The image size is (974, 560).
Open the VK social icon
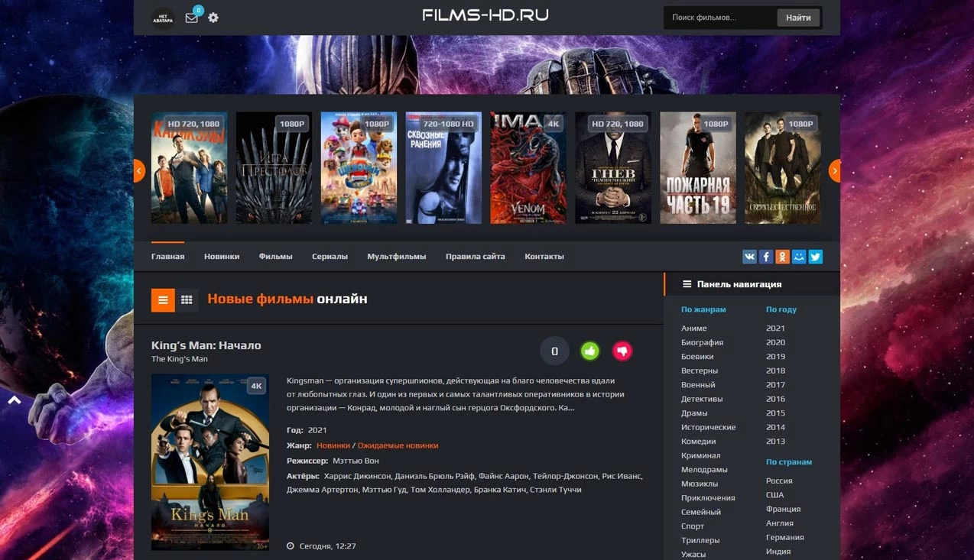point(749,257)
